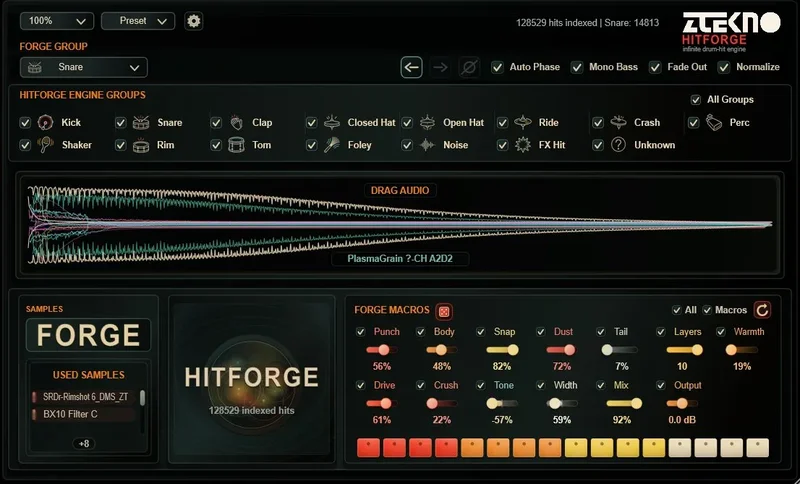Click the Unknown question mark icon

618,145
